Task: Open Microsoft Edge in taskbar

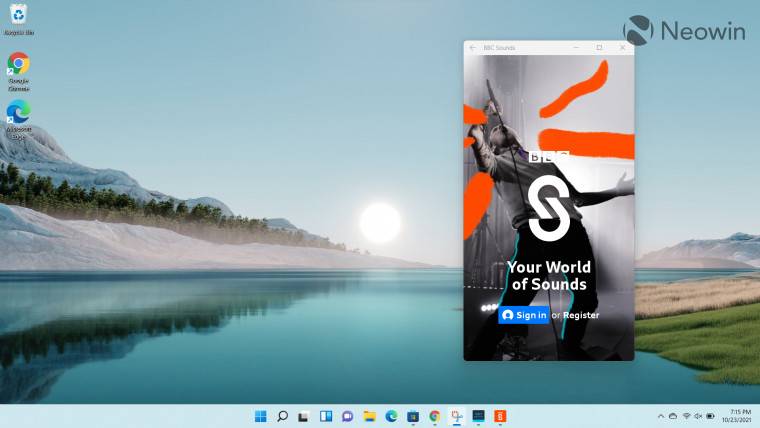Action: [391, 416]
